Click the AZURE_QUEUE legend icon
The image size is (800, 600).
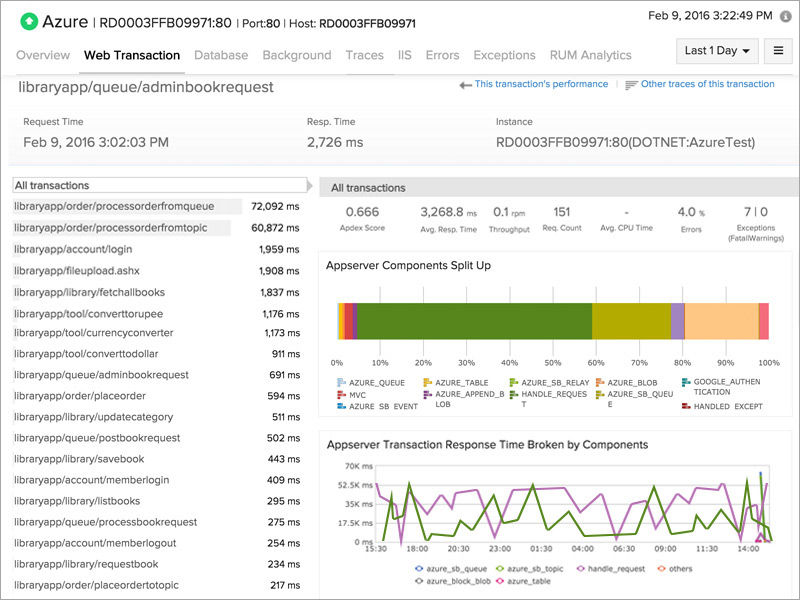point(341,382)
